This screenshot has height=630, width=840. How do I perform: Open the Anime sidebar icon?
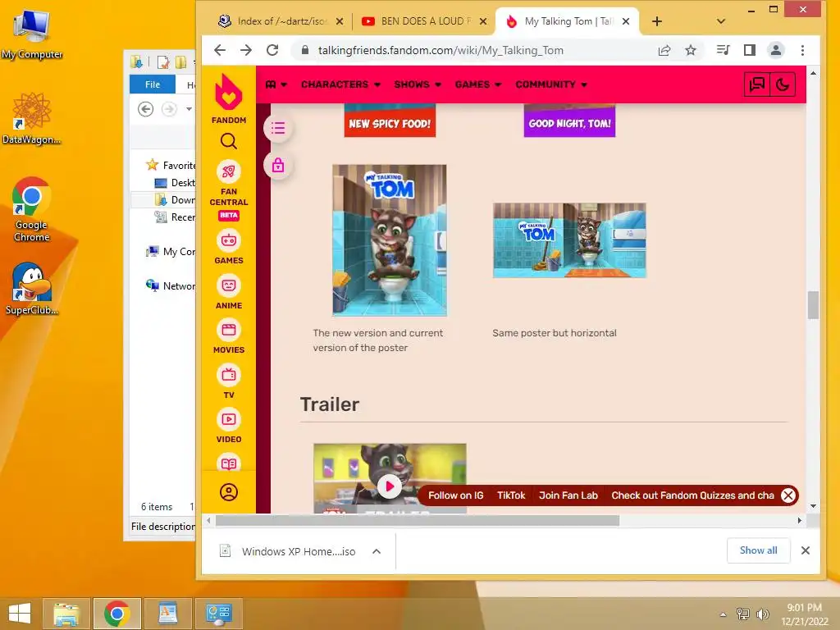pos(229,285)
